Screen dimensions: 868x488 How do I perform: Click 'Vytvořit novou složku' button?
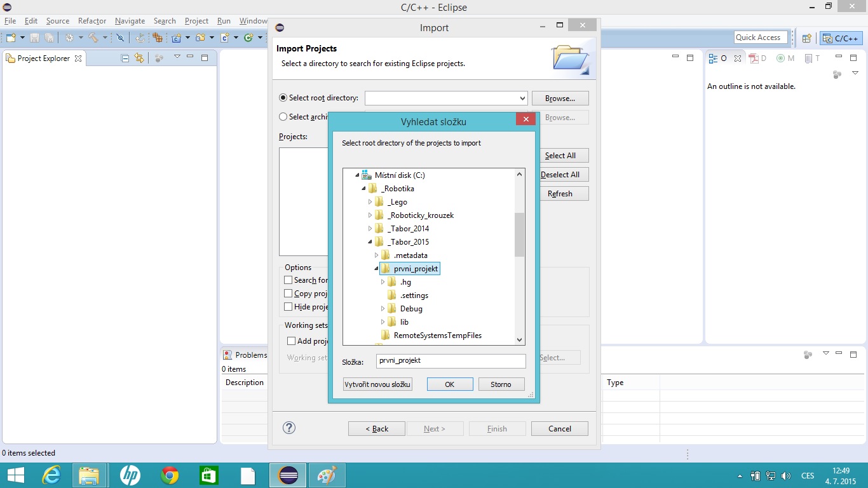click(x=377, y=384)
